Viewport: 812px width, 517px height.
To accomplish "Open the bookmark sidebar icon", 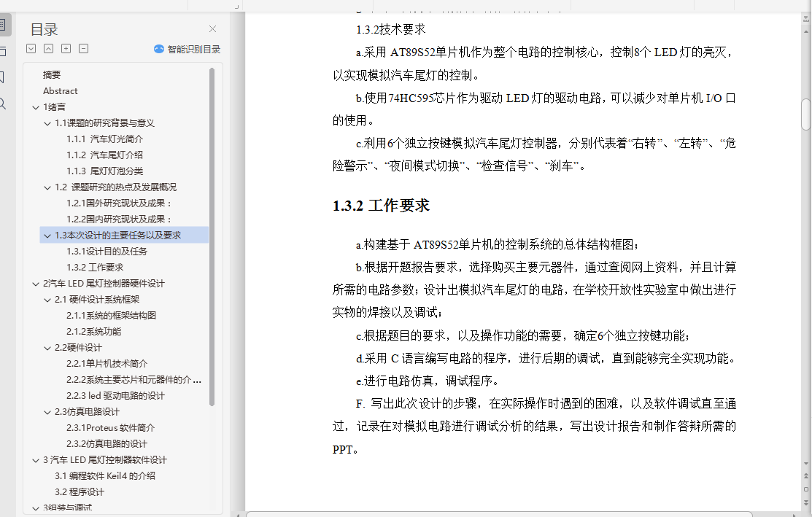I will [x=2, y=77].
